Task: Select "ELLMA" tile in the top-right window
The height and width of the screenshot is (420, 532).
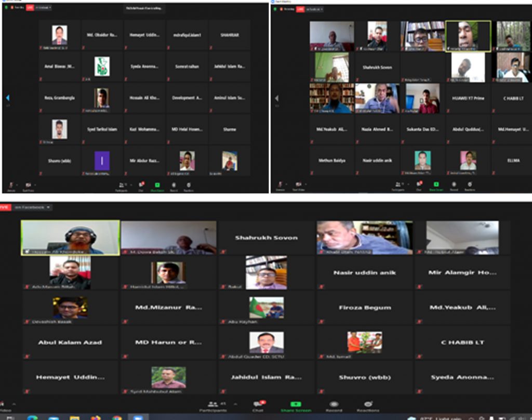Action: [513, 160]
